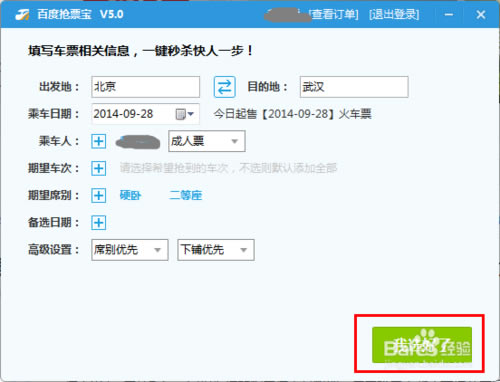This screenshot has width=500, height=382.
Task: Click the green 我选好了 confirm button
Action: 422,345
